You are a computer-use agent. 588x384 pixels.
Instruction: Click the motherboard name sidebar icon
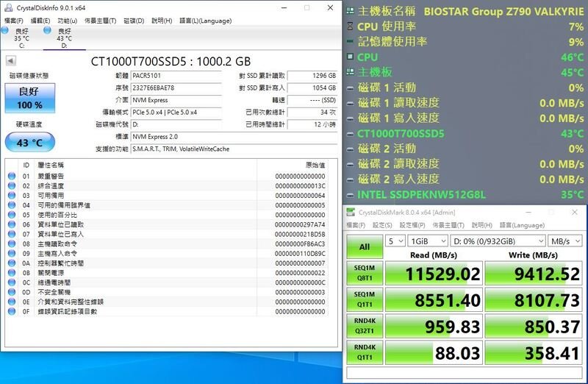click(x=351, y=11)
